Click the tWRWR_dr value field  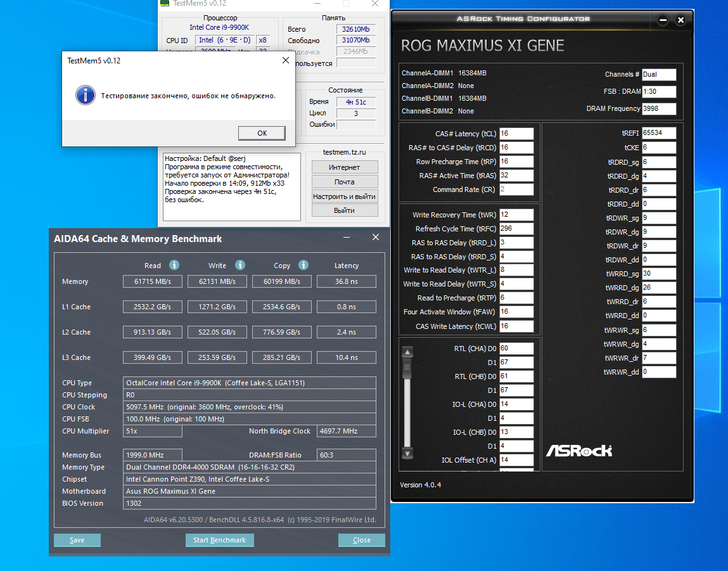pos(659,358)
